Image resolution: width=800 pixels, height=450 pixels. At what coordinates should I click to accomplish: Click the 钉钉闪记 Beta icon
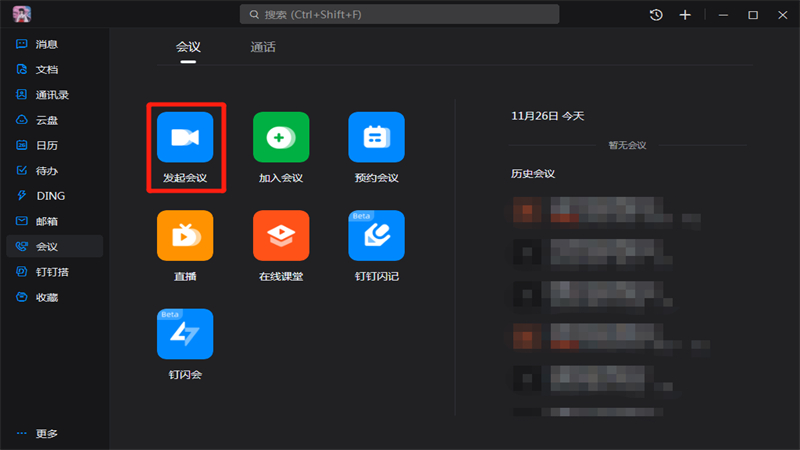coord(377,236)
